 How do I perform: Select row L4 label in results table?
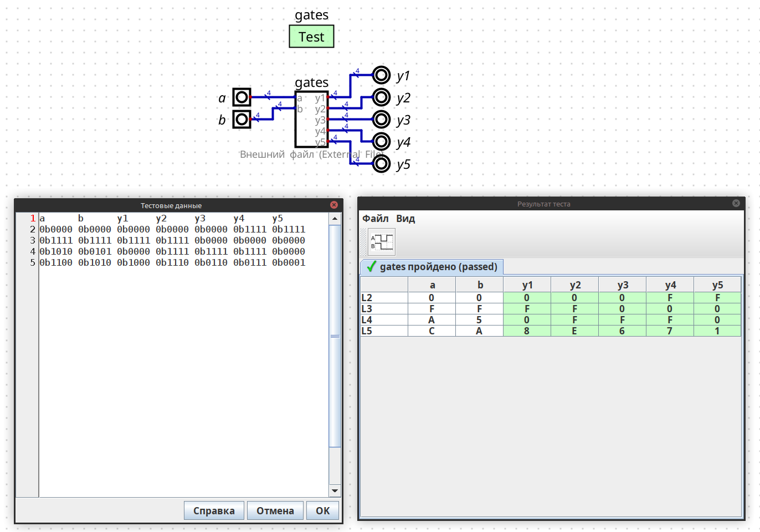[x=384, y=320]
